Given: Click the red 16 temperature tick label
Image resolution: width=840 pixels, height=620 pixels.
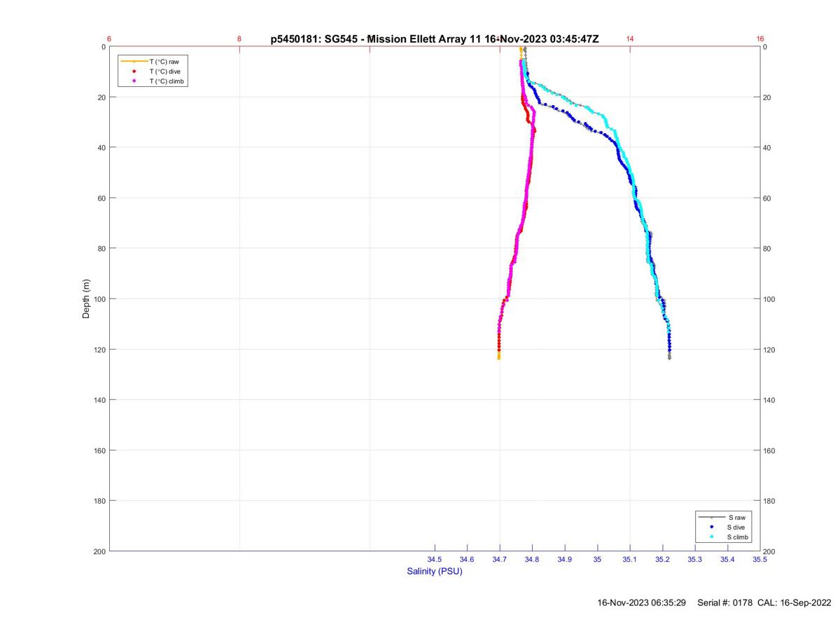Looking at the screenshot, I should pyautogui.click(x=760, y=39).
